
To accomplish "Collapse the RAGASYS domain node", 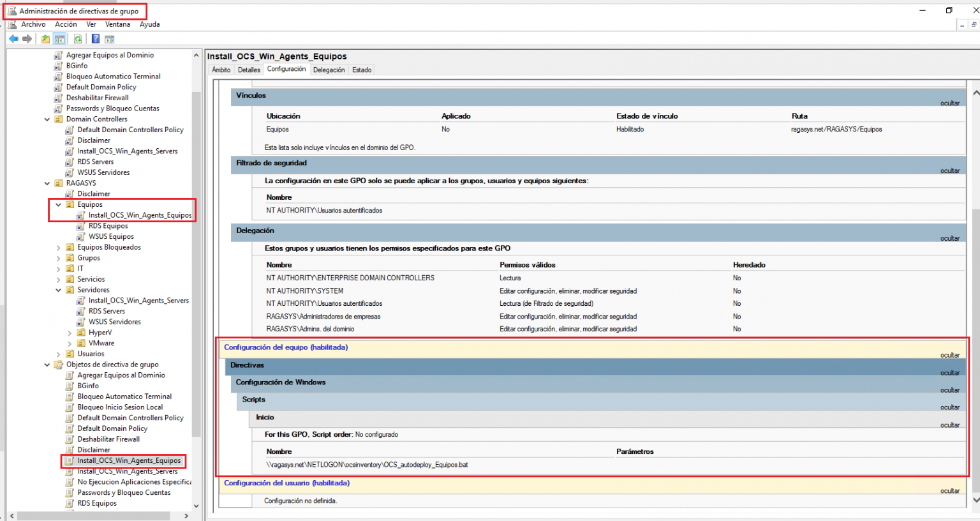I will tap(47, 183).
